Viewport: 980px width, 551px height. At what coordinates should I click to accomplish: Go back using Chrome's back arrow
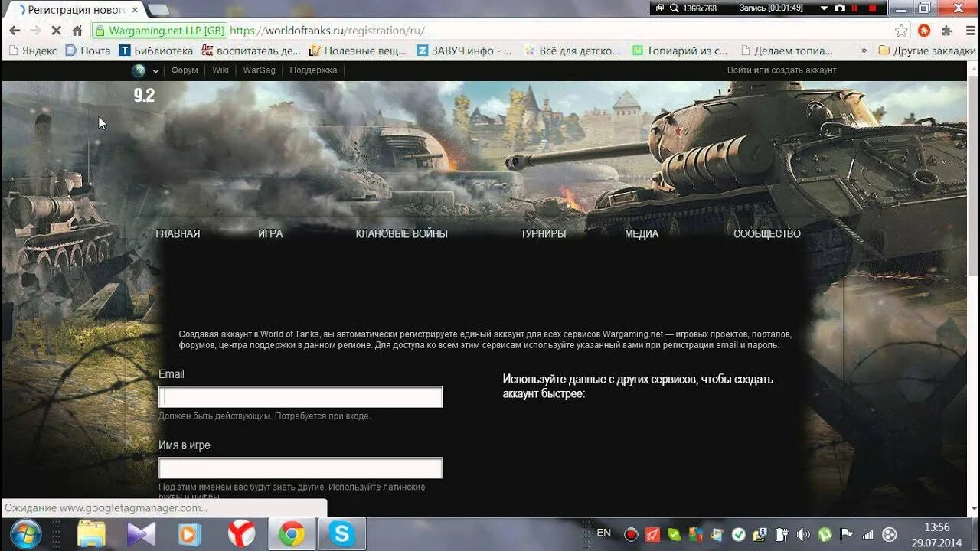[x=15, y=31]
